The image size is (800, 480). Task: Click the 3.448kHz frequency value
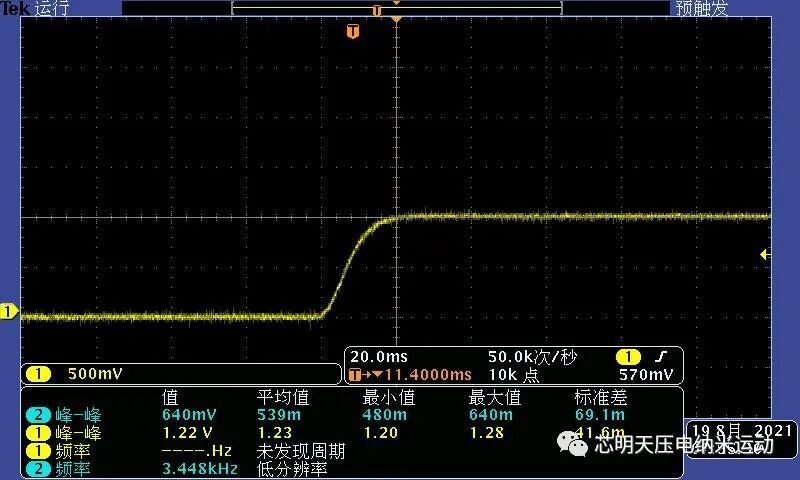pos(200,469)
